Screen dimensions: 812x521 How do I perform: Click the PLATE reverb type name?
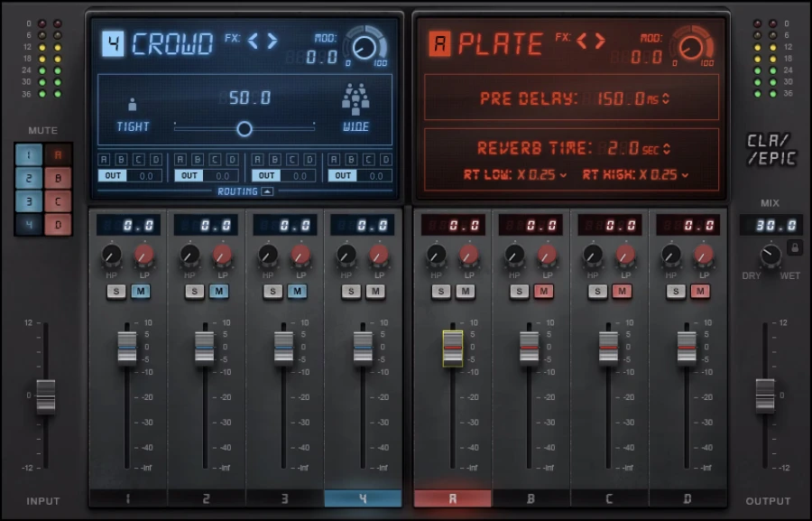tap(500, 44)
